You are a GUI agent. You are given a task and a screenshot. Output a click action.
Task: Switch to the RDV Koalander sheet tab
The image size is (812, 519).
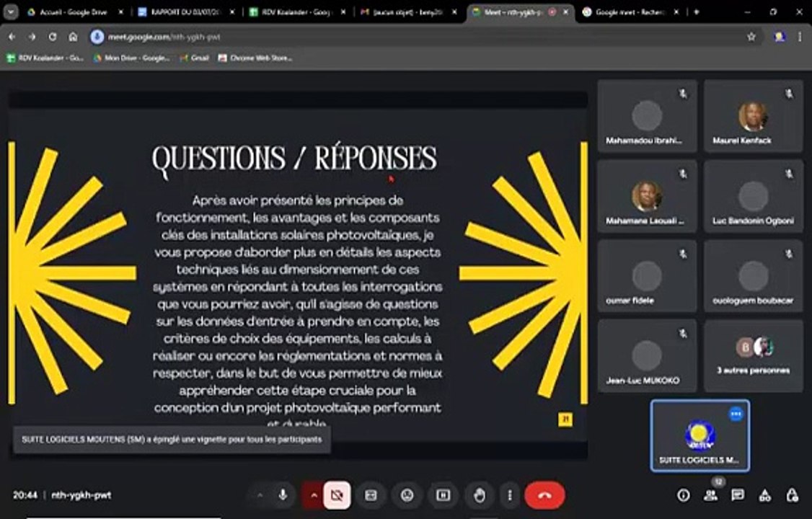click(x=296, y=12)
